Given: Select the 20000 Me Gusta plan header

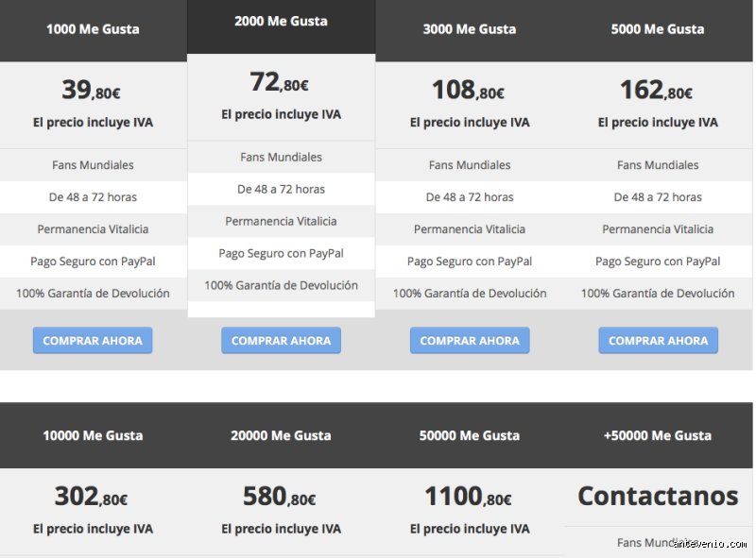Looking at the screenshot, I should 281,435.
